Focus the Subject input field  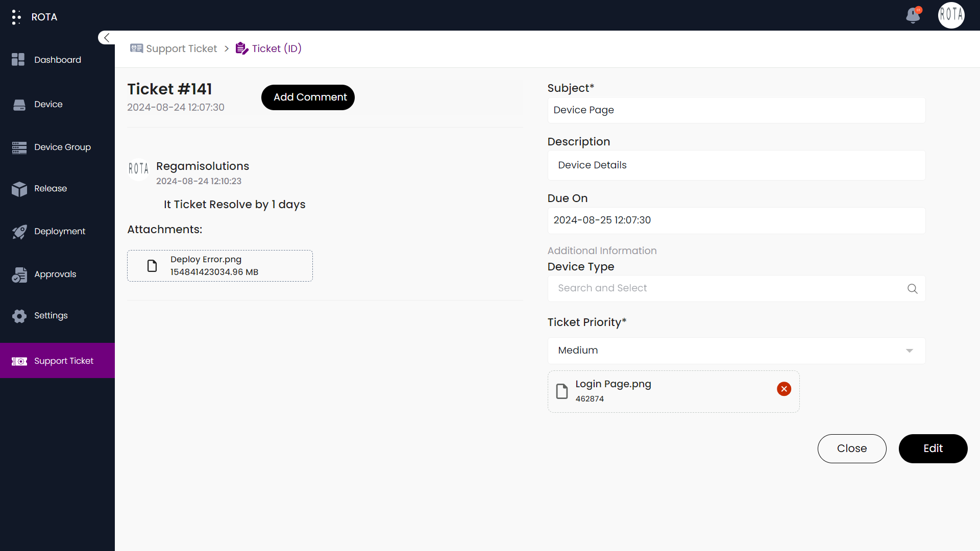pyautogui.click(x=737, y=110)
